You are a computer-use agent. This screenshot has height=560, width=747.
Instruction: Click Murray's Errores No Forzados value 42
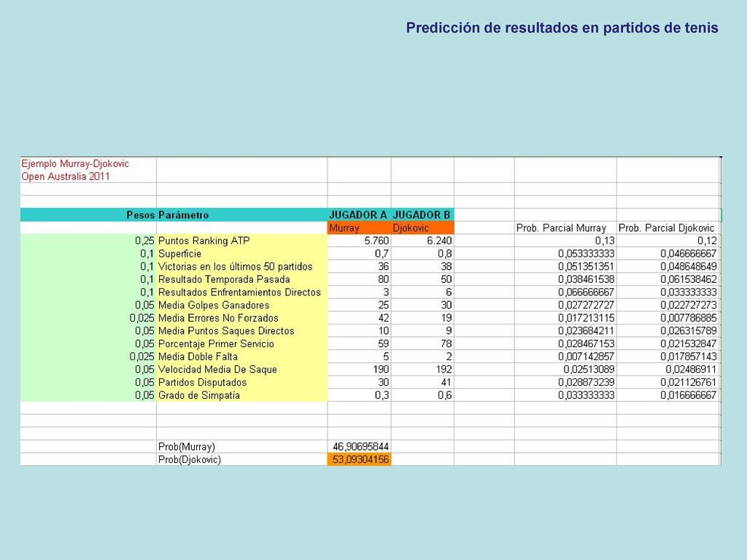tap(384, 318)
